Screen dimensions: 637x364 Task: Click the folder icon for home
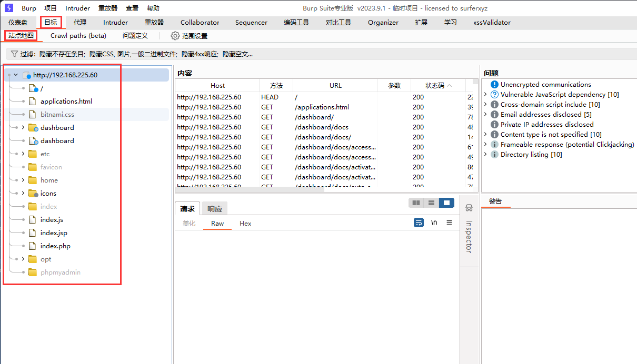click(33, 180)
